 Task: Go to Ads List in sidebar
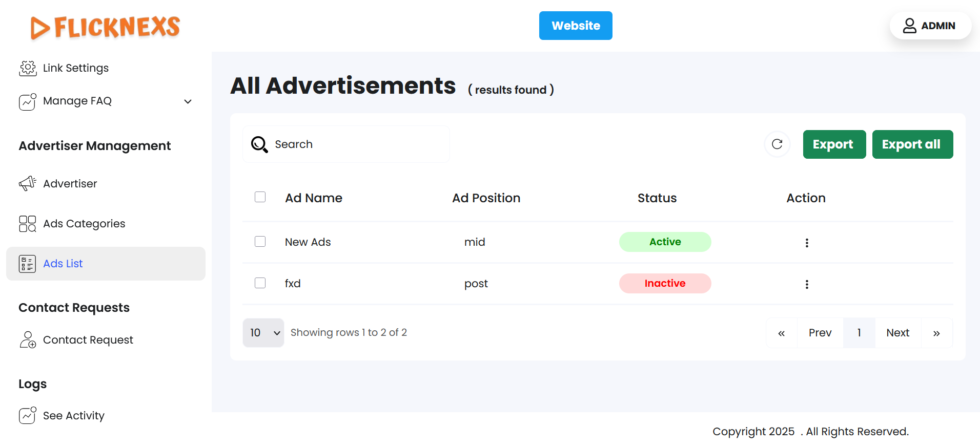63,264
